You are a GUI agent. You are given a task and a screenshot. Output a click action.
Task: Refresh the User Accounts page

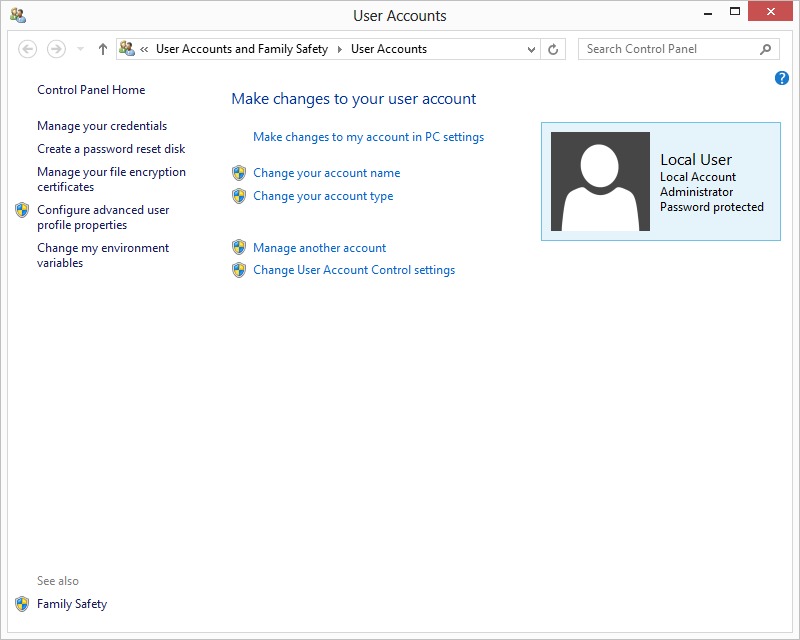(554, 49)
